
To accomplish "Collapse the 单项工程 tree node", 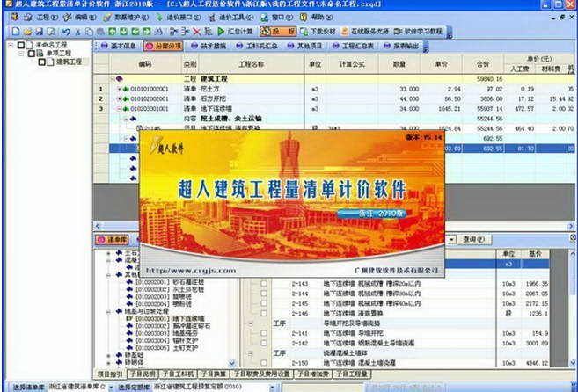I will [21, 54].
